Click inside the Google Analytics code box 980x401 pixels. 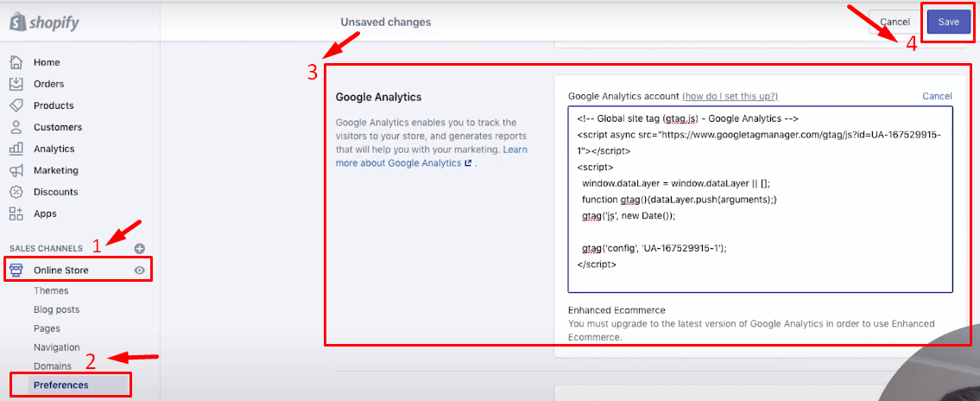coord(760,199)
